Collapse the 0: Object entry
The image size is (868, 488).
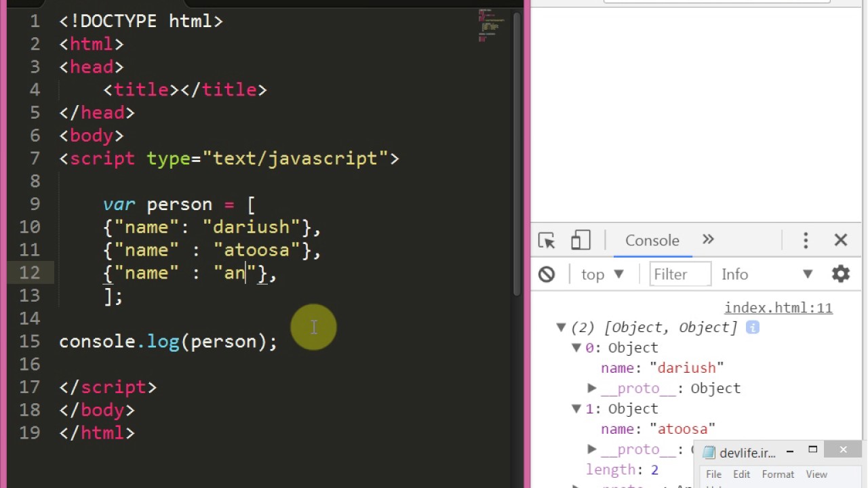(576, 348)
